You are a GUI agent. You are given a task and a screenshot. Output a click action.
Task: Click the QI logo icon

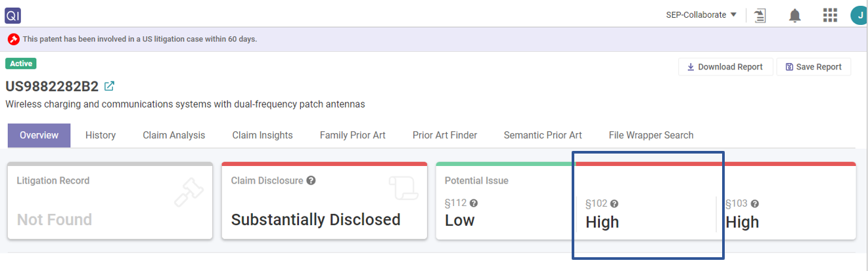coord(13,14)
